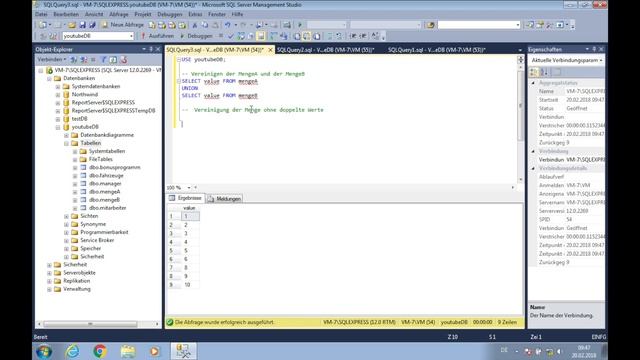Click the alphabetical sort icon in Eigenschaften
640x360 pixels.
544,72
